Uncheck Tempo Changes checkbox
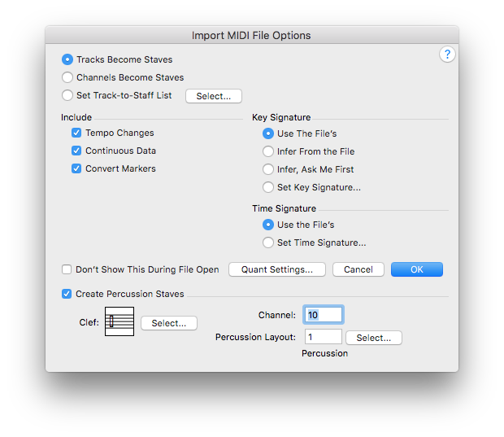504x437 pixels. tap(76, 133)
